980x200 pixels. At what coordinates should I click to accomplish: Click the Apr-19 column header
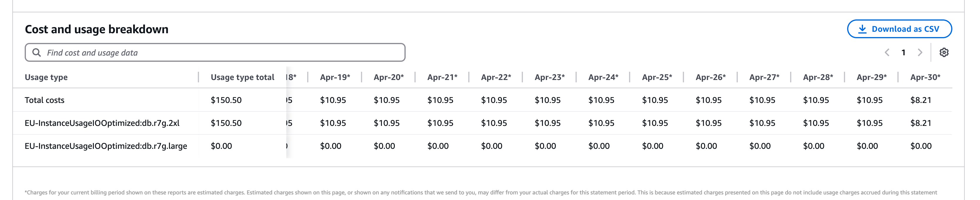tap(335, 77)
